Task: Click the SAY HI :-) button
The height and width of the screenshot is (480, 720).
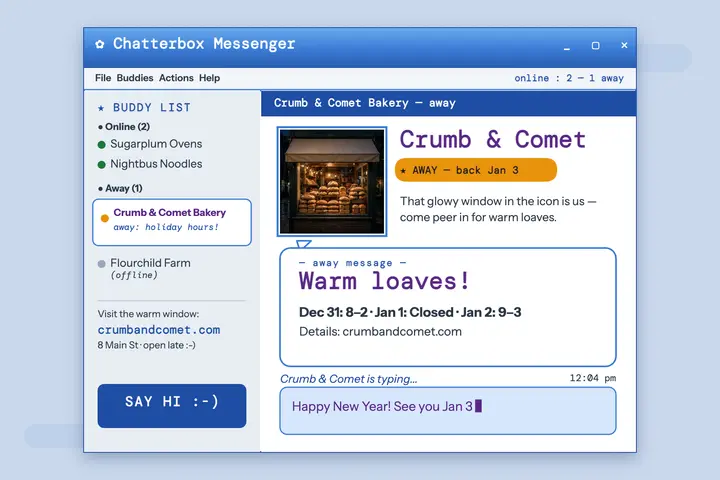Action: point(172,406)
